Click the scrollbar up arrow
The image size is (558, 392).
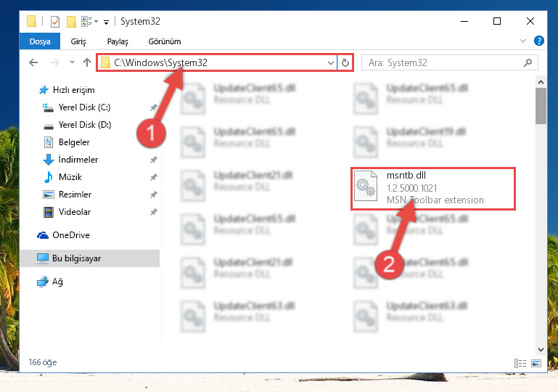(541, 82)
